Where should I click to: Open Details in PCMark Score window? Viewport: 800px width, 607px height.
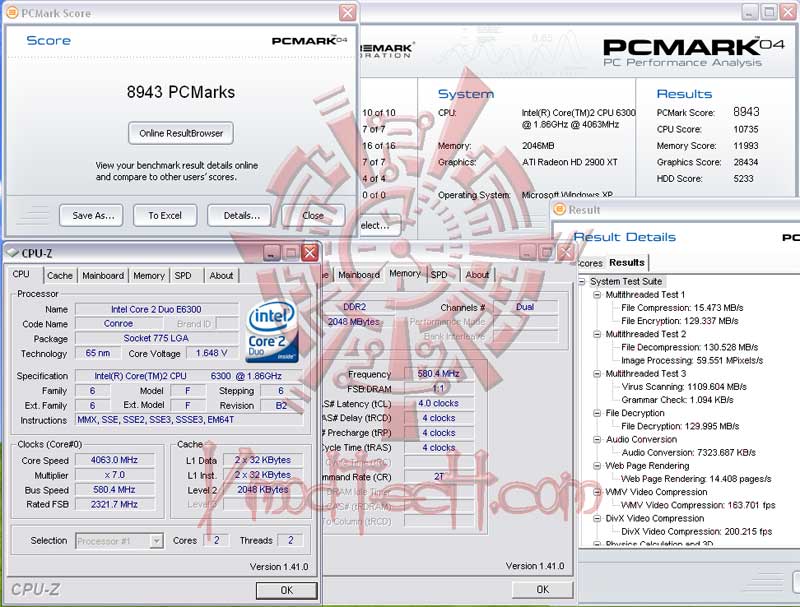(239, 215)
